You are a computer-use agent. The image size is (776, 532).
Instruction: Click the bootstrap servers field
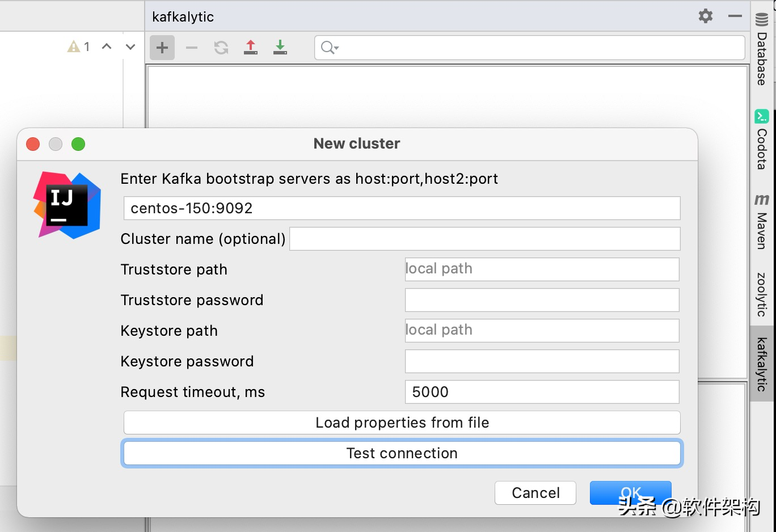[x=402, y=208]
